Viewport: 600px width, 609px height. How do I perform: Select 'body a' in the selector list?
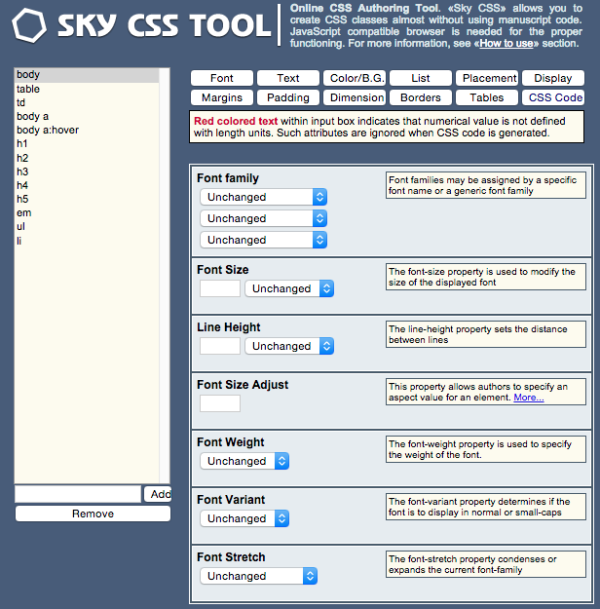click(x=87, y=116)
